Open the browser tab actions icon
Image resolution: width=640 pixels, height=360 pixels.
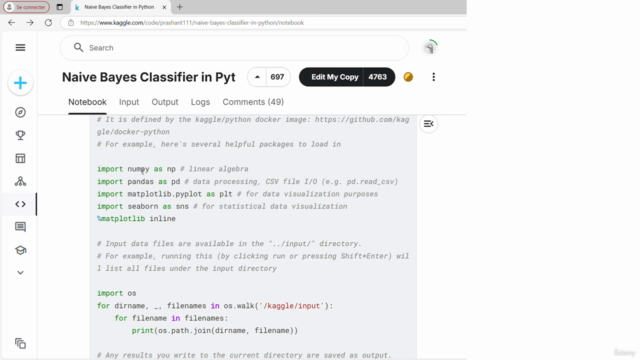click(60, 7)
